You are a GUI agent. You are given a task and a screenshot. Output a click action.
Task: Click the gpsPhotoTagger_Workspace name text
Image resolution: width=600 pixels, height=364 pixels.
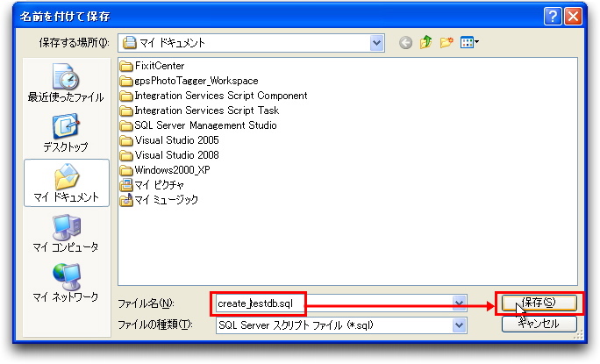tap(196, 81)
